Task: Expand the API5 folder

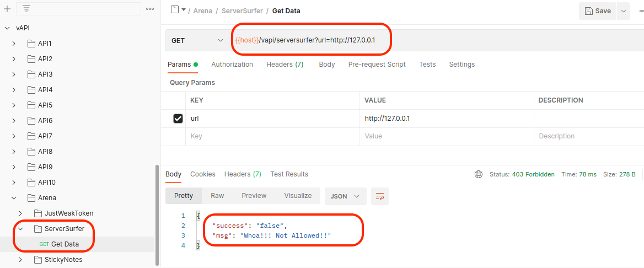Action: click(14, 105)
